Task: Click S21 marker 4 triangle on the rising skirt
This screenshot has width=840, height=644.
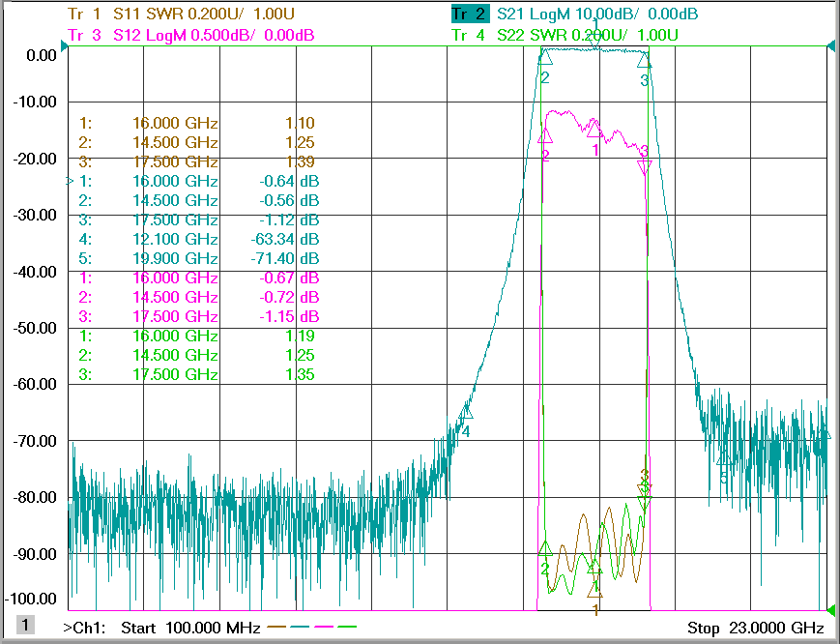Action: [466, 412]
